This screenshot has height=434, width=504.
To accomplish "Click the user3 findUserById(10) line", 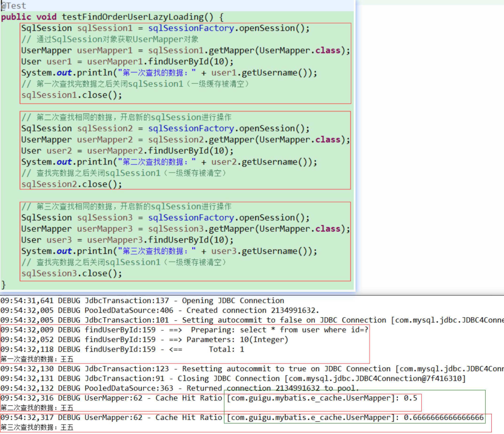I will click(127, 240).
